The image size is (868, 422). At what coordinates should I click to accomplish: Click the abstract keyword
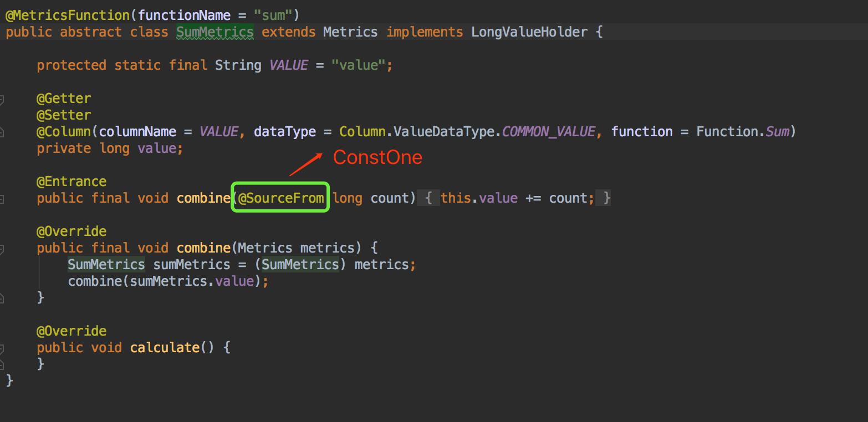tap(91, 32)
